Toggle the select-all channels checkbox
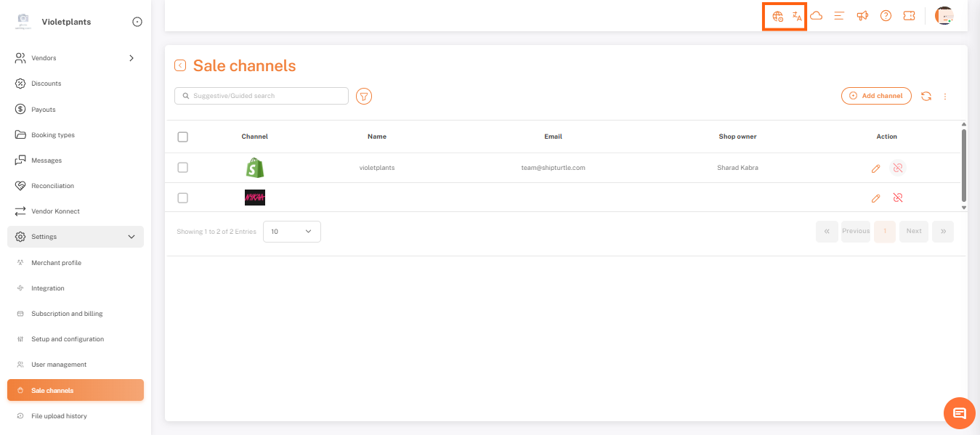The height and width of the screenshot is (435, 980). pyautogui.click(x=182, y=137)
